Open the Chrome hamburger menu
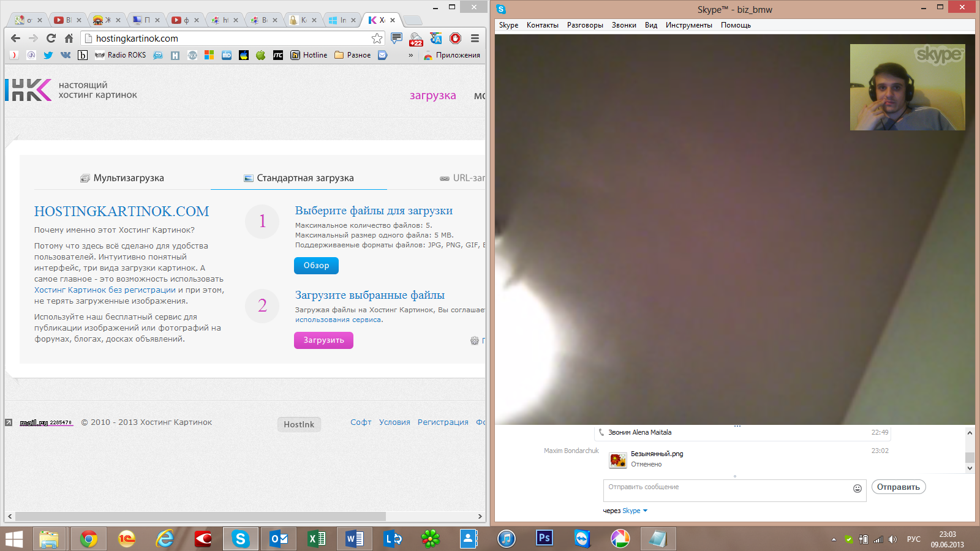980x551 pixels. pyautogui.click(x=475, y=38)
